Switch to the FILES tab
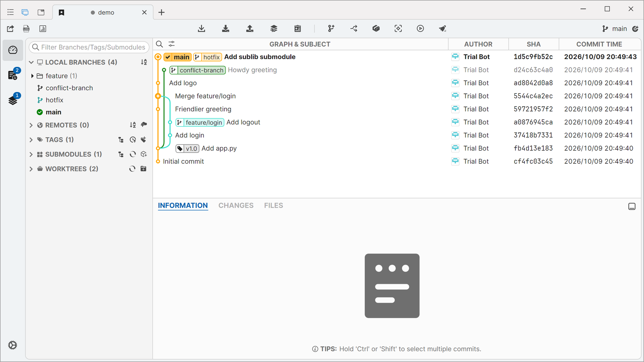Image resolution: width=644 pixels, height=362 pixels. [x=274, y=206]
